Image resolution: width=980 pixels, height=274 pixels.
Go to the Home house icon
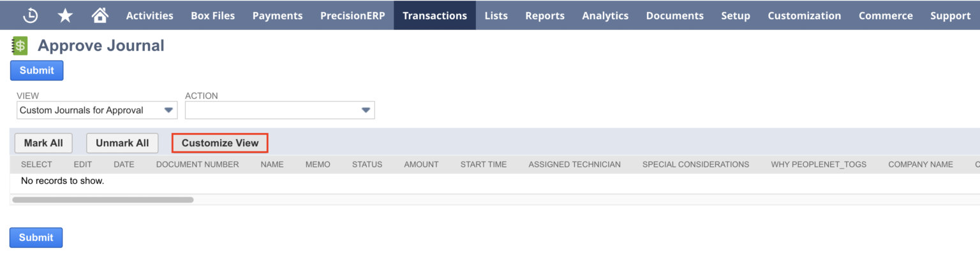[100, 15]
